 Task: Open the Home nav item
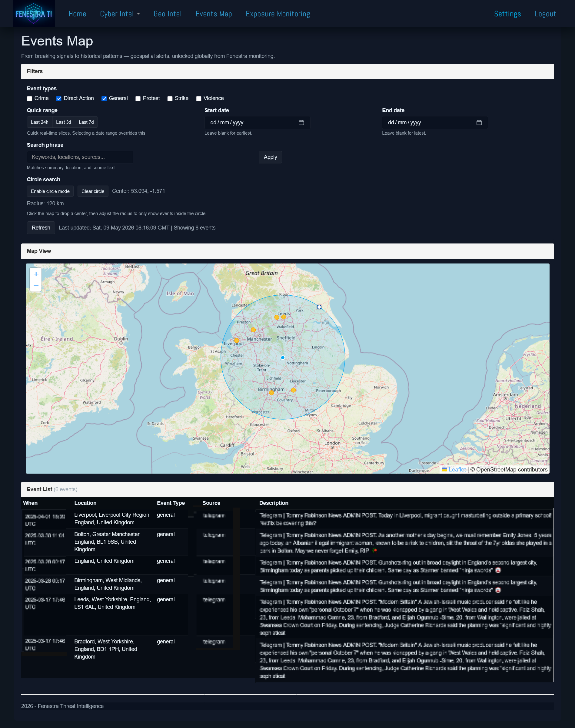78,14
